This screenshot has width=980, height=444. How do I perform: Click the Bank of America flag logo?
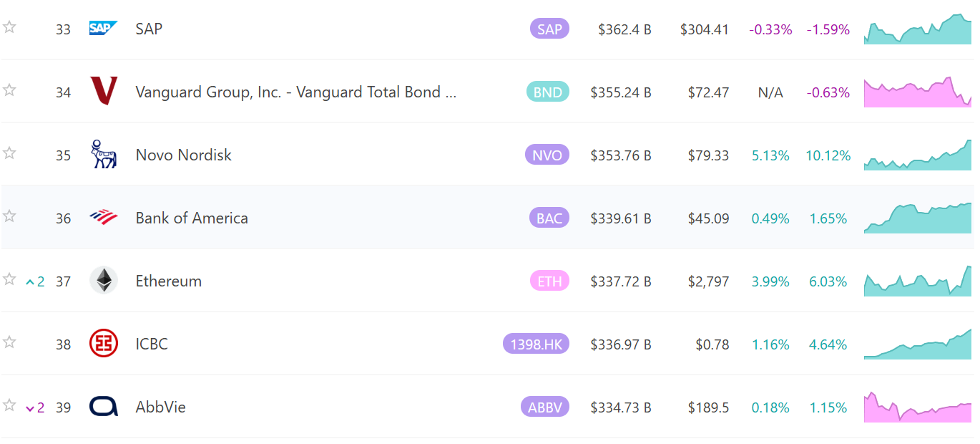[x=104, y=217]
